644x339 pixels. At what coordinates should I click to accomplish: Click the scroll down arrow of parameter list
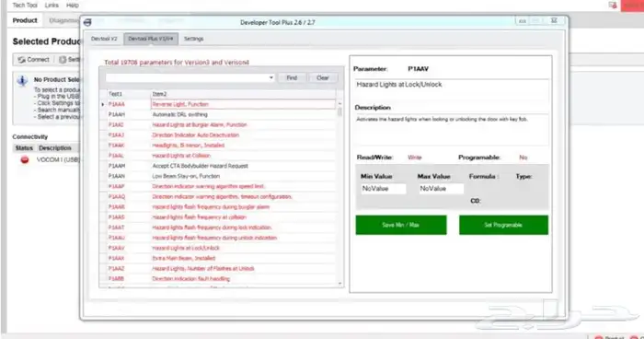point(339,283)
